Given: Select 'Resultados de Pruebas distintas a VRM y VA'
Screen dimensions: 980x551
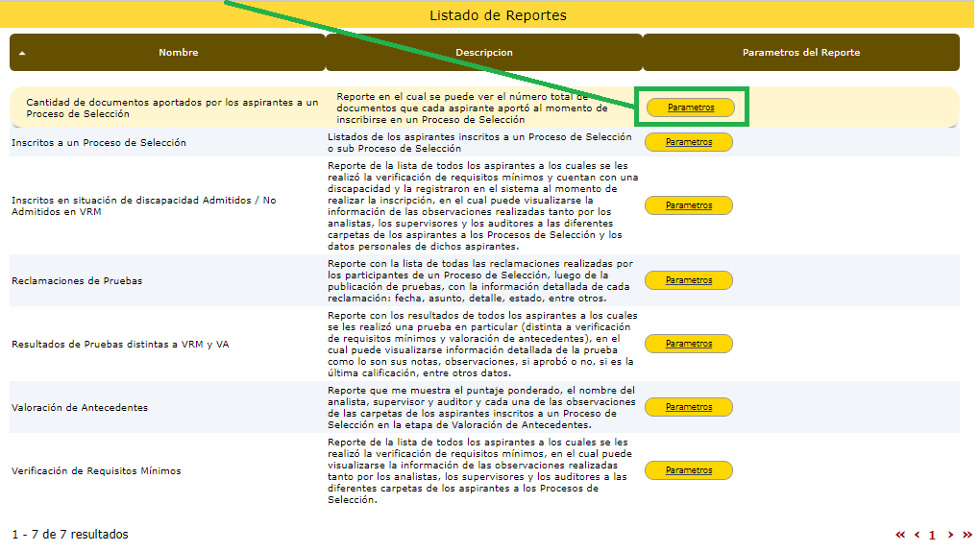Looking at the screenshot, I should 120,345.
